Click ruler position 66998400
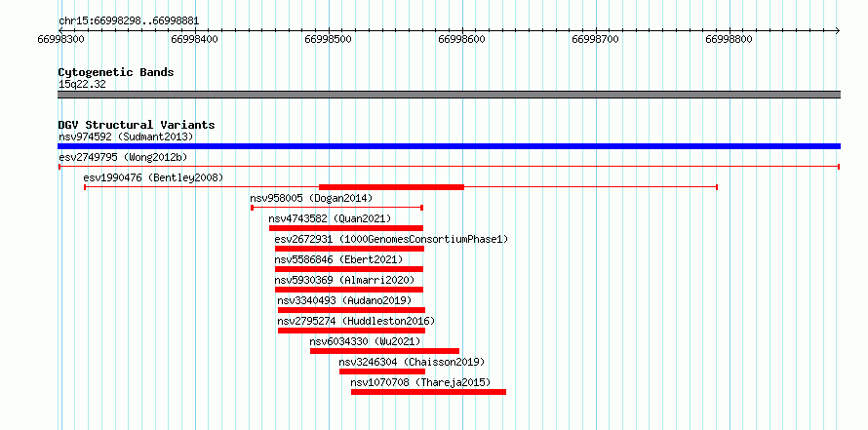 [194, 39]
